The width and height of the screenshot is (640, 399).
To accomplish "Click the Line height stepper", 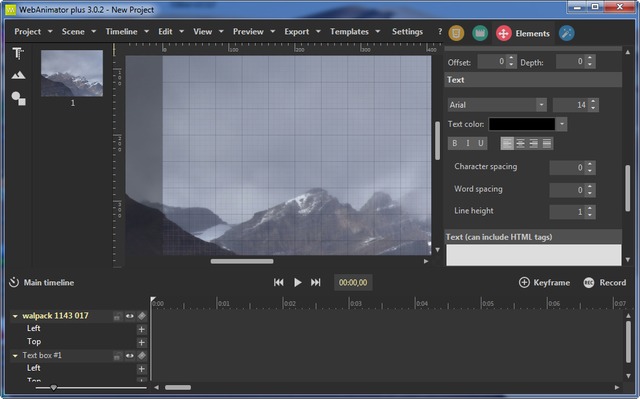I will (x=590, y=212).
